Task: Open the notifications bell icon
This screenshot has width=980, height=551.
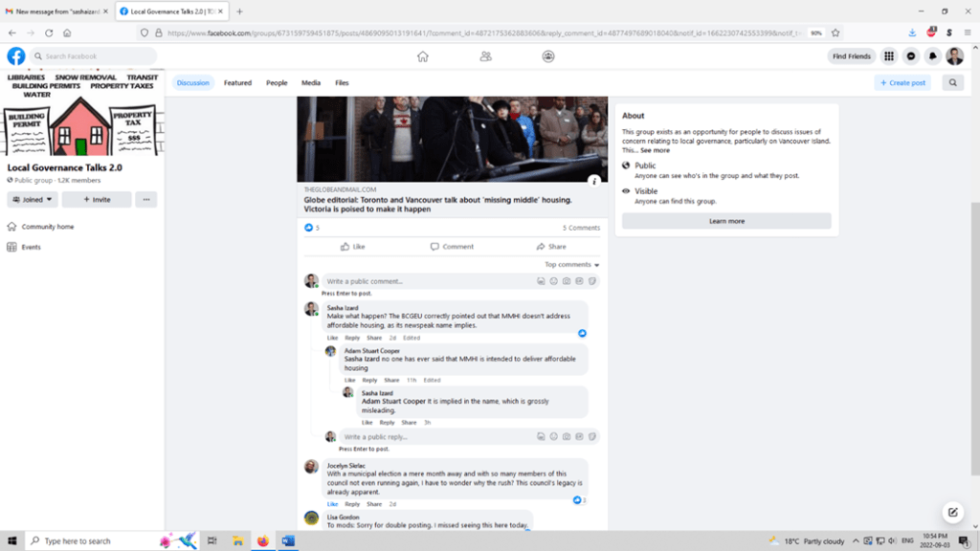Action: tap(933, 56)
